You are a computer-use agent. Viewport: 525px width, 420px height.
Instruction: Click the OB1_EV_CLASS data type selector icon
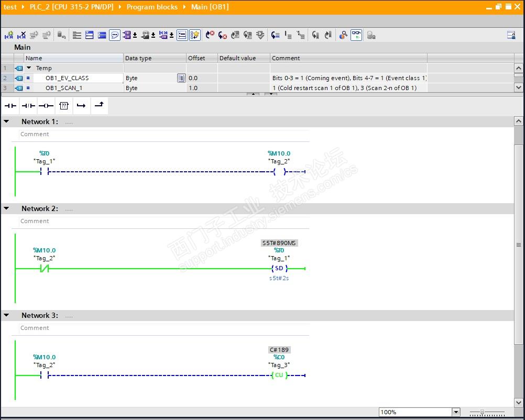[181, 79]
